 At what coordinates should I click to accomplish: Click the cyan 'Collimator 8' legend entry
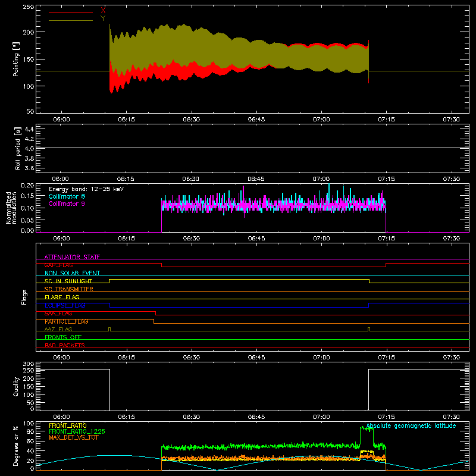click(x=67, y=196)
